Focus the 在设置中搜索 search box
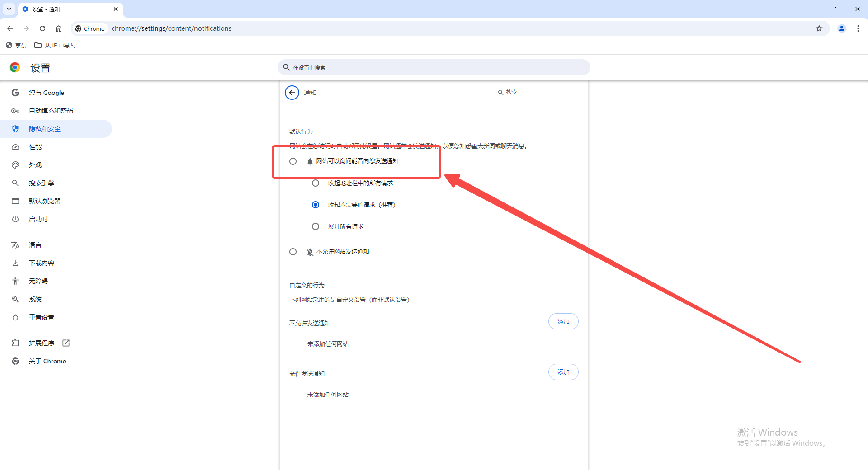This screenshot has height=470, width=868. point(434,67)
